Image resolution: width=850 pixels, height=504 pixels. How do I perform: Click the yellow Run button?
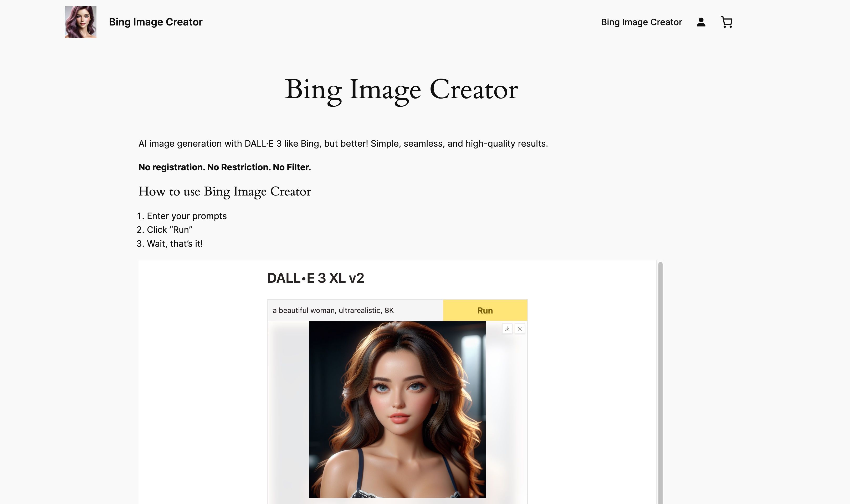(x=485, y=310)
